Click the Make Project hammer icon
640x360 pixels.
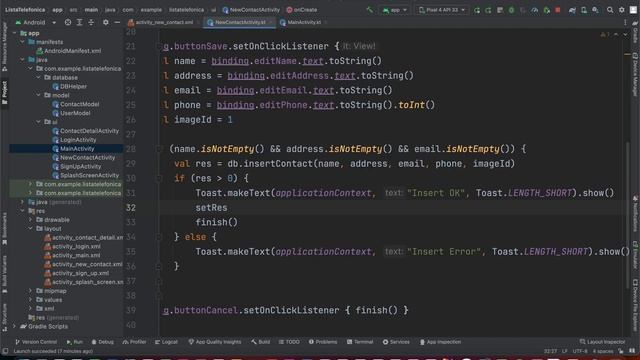pyautogui.click(x=369, y=10)
